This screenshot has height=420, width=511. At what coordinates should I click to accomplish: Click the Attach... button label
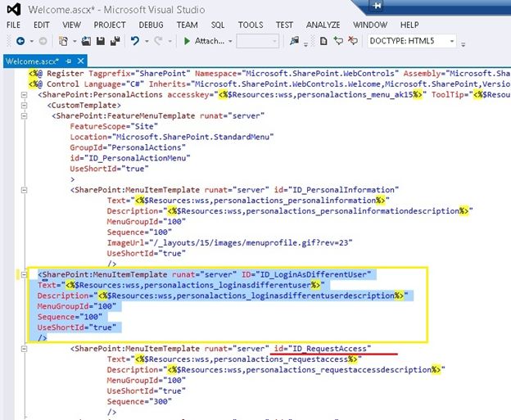pyautogui.click(x=210, y=41)
